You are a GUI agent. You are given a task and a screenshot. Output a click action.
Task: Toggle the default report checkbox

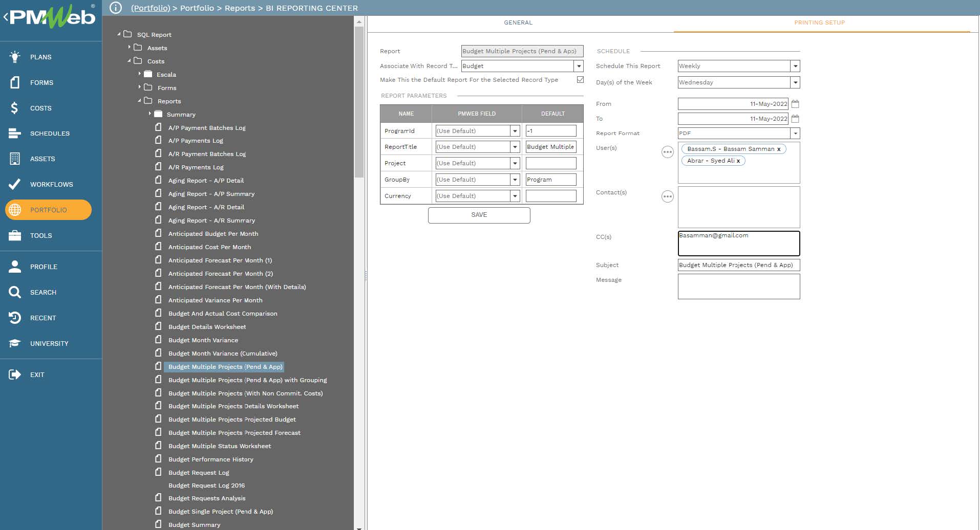click(580, 79)
